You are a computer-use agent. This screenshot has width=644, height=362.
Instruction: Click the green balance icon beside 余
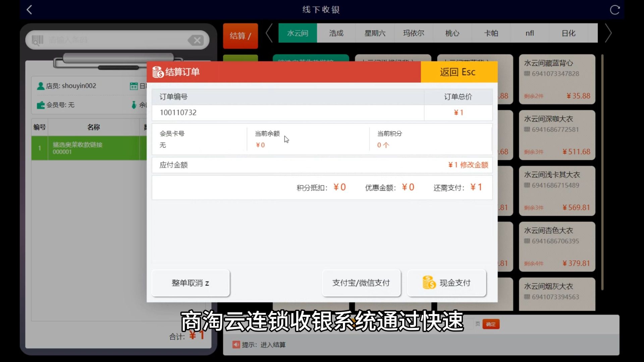pyautogui.click(x=134, y=105)
